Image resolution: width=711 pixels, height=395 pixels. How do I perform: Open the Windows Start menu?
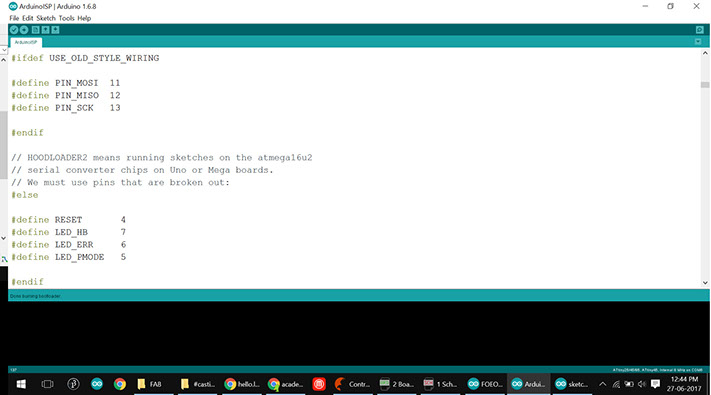pyautogui.click(x=21, y=384)
